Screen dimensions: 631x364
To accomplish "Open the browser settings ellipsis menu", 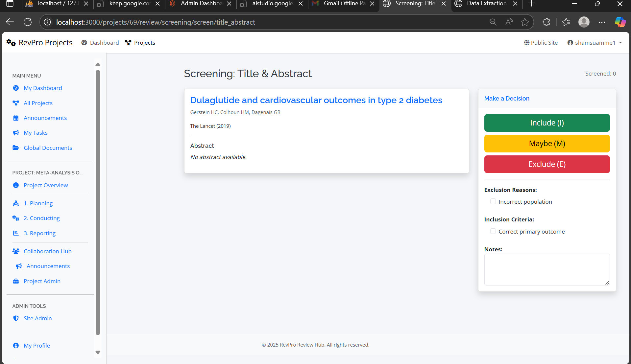I will 602,22.
